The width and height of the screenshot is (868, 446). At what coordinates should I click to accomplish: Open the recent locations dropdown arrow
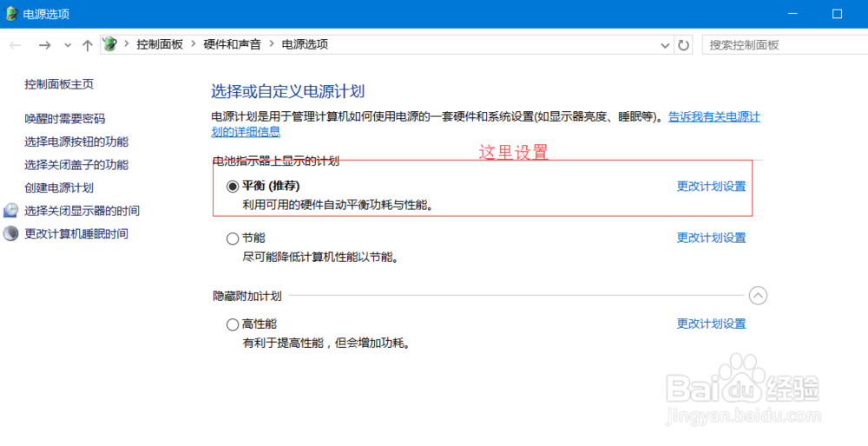[x=68, y=45]
